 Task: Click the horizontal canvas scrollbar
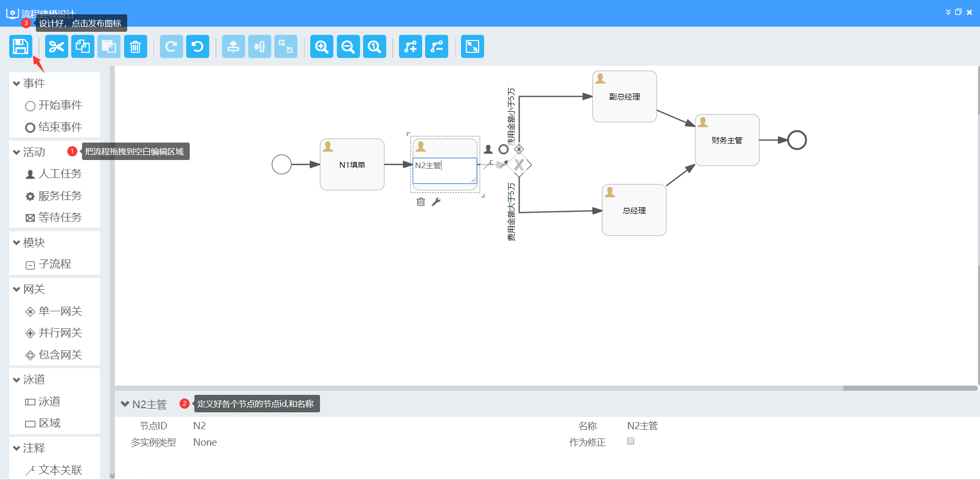point(479,388)
